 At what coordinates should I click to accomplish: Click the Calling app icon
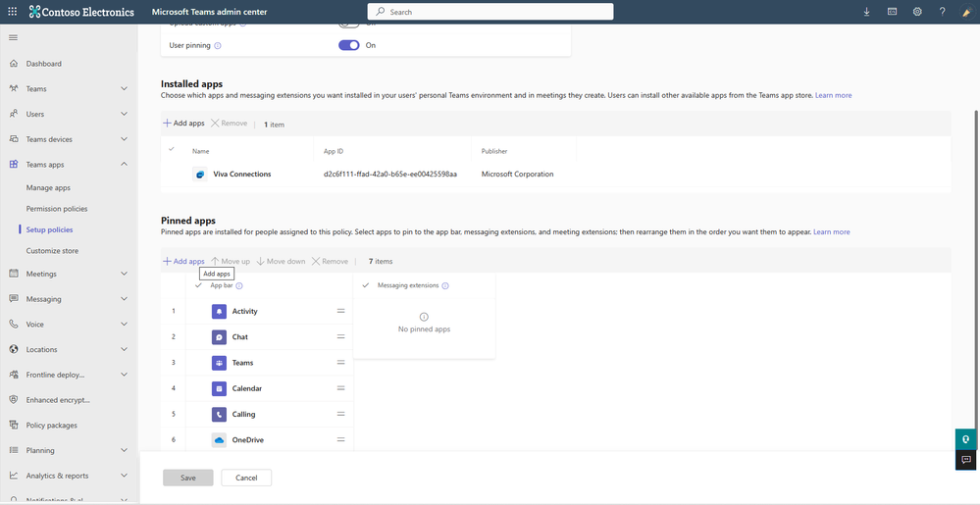click(219, 414)
